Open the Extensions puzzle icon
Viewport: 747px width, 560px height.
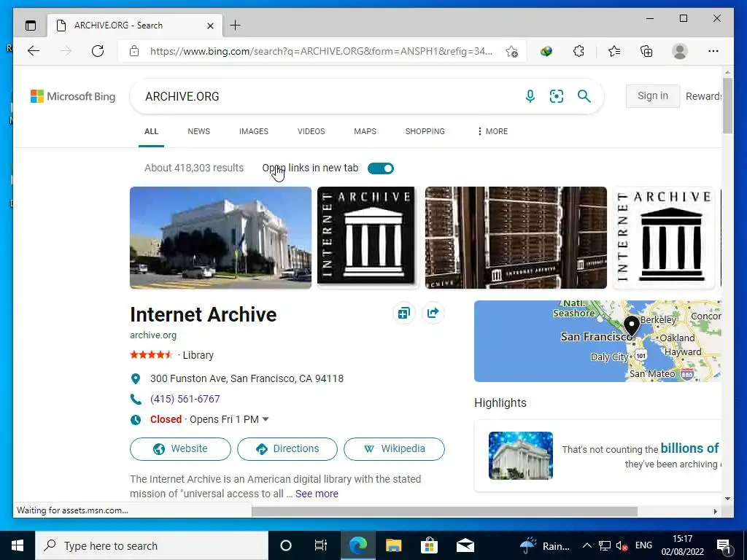coord(578,51)
